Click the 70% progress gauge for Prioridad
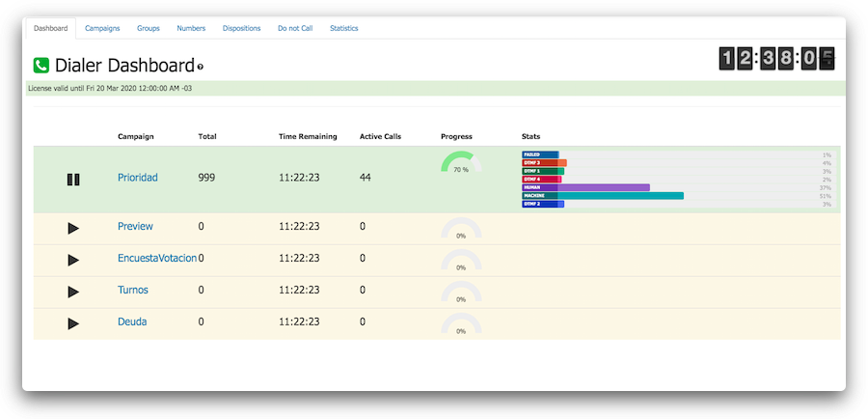Screen dimensions: 868x419 pos(460,163)
